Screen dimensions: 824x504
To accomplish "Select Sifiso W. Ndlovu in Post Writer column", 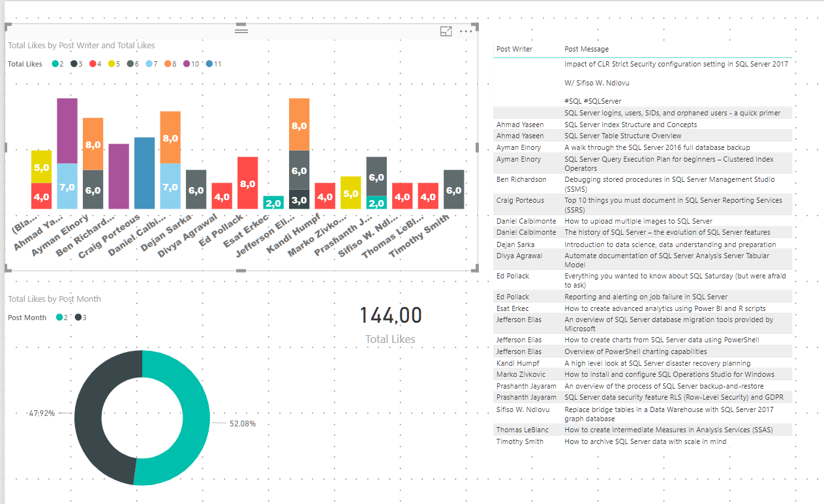I will 523,409.
